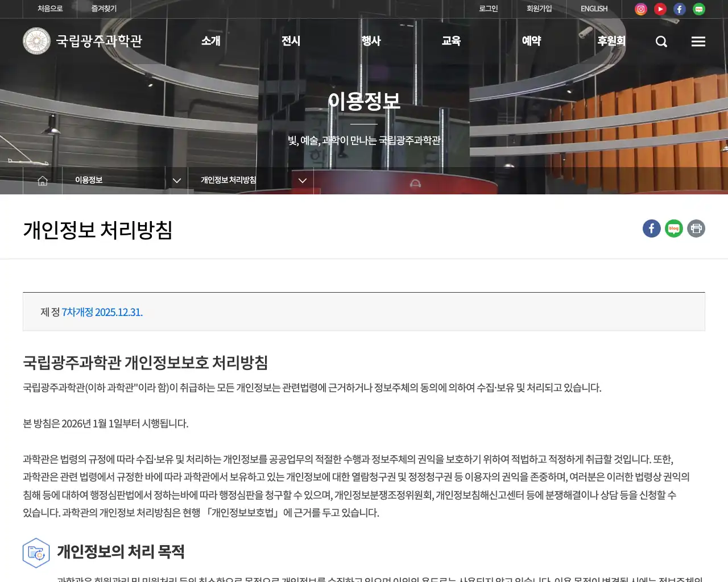The height and width of the screenshot is (582, 728).
Task: Open the 개인정보 처리방침 breadcrumb dropdown
Action: (x=302, y=180)
